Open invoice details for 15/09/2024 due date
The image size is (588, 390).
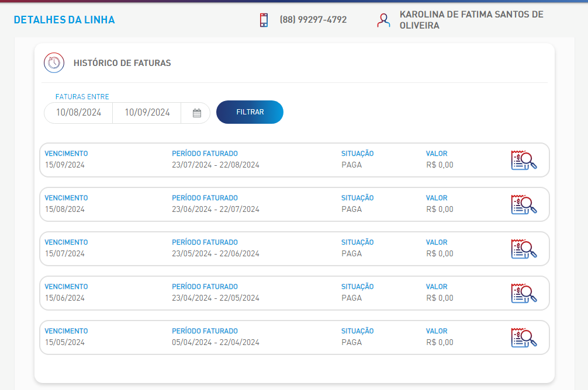click(524, 160)
